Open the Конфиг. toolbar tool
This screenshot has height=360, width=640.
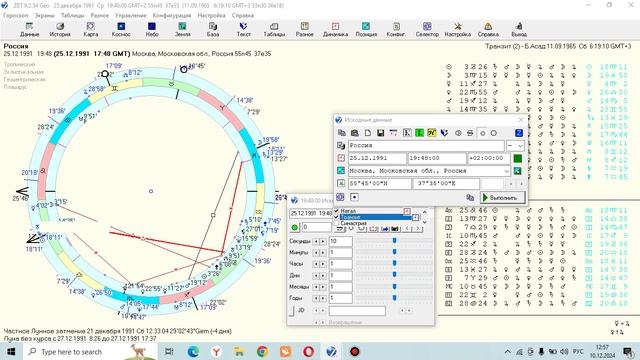396,29
